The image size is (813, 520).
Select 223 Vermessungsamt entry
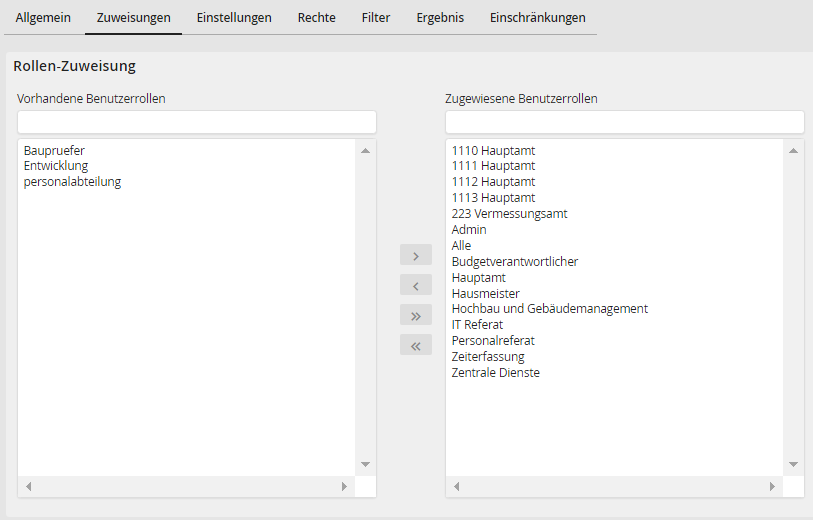pos(509,214)
